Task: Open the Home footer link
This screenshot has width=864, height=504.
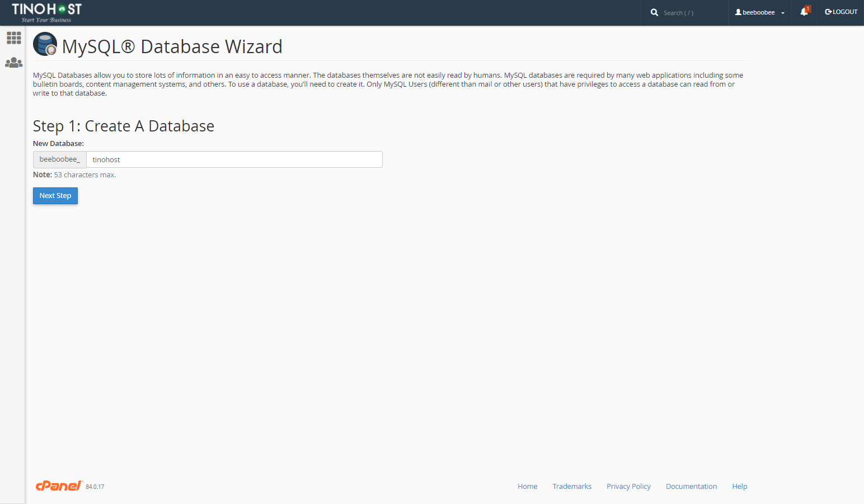Action: [x=527, y=487]
